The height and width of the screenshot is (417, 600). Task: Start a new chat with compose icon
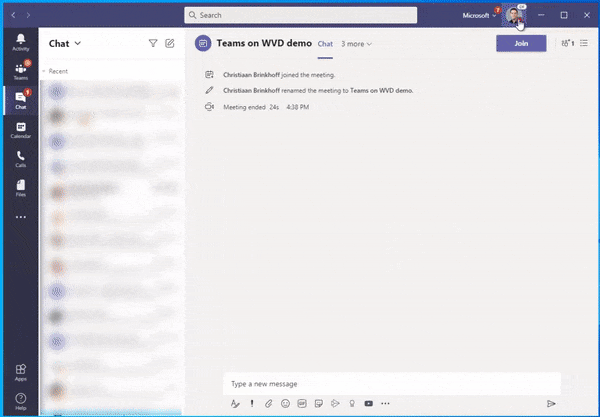pyautogui.click(x=170, y=43)
